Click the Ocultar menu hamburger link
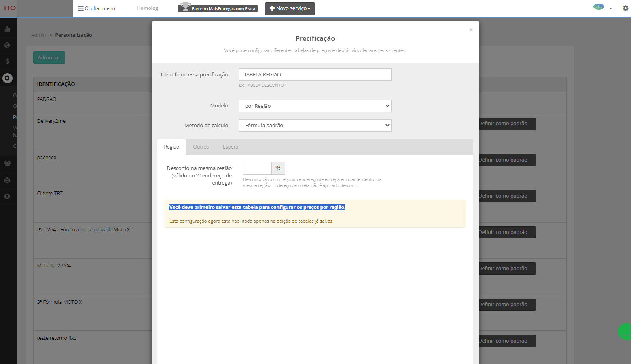 tap(97, 8)
